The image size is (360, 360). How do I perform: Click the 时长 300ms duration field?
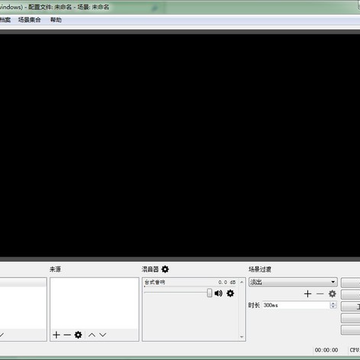[296, 305]
